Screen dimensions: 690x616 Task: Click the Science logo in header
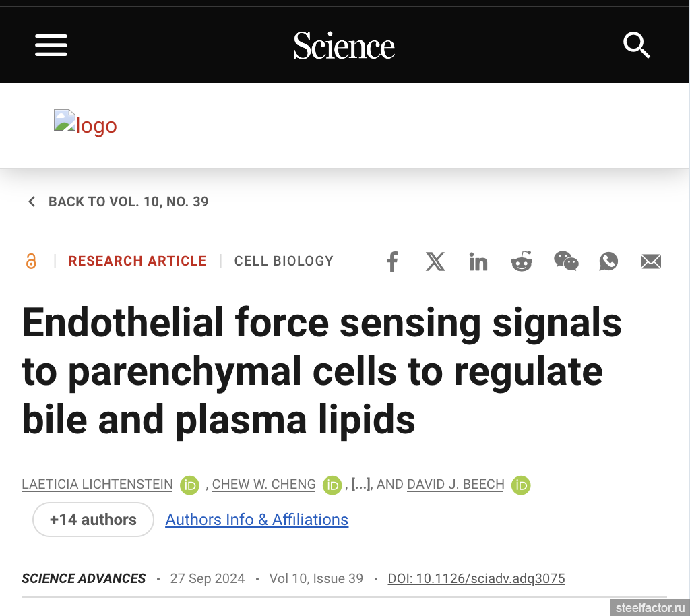344,45
